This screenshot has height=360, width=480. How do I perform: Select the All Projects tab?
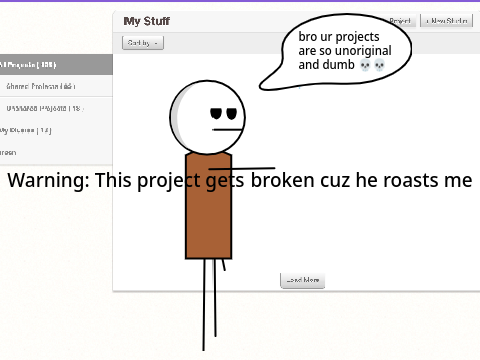click(x=56, y=64)
